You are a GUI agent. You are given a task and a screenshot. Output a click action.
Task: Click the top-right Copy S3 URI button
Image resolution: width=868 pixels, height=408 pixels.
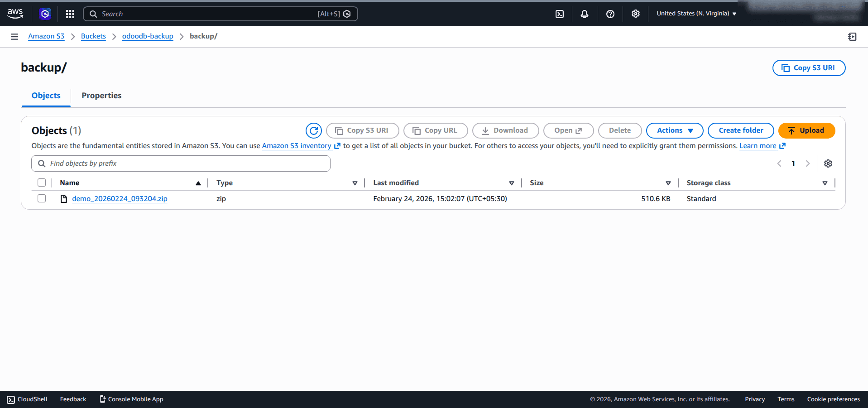tap(809, 68)
